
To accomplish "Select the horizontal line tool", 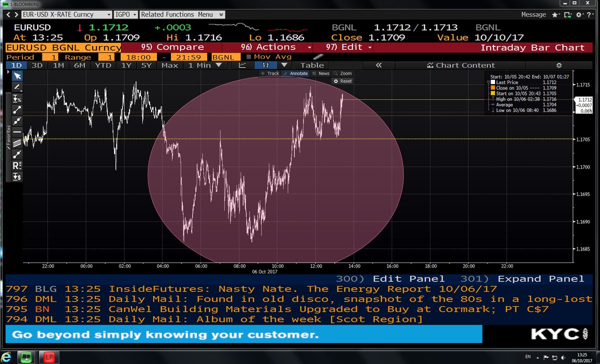I will [17, 132].
